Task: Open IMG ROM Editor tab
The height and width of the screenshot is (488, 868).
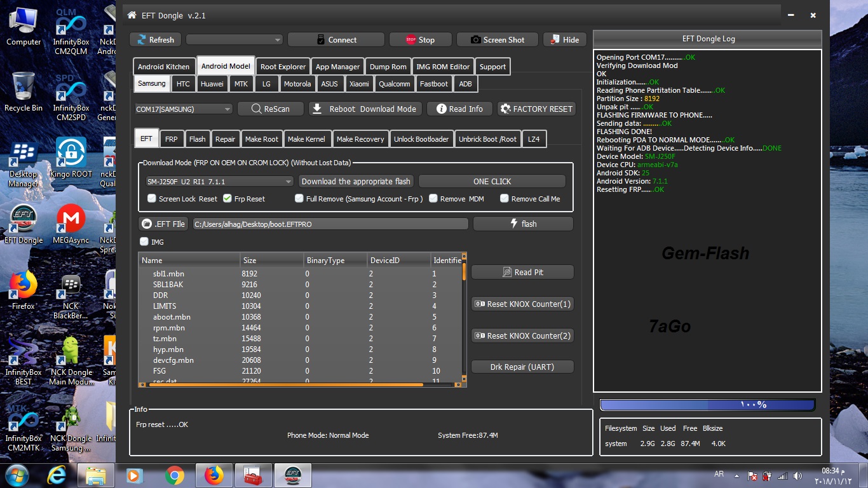Action: (x=443, y=67)
